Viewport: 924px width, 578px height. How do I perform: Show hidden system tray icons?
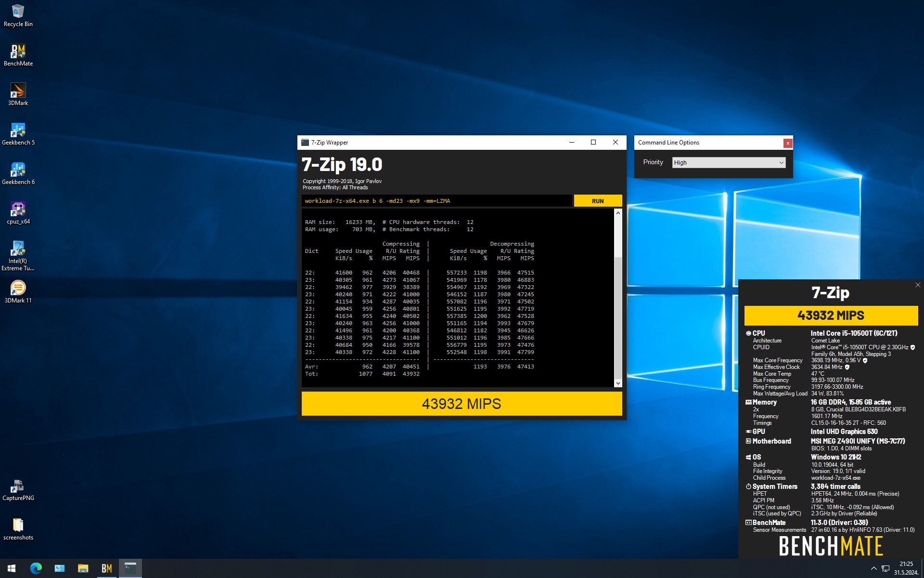pos(873,568)
